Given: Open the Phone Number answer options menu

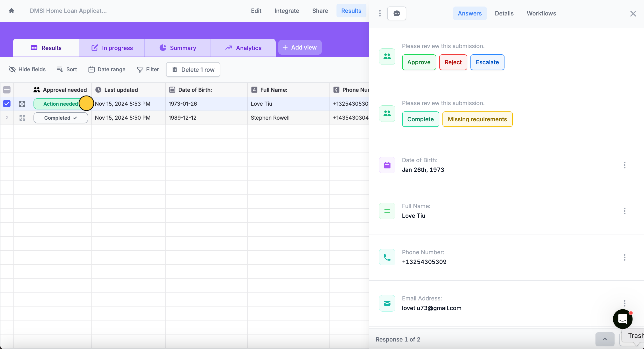Looking at the screenshot, I should (x=624, y=257).
